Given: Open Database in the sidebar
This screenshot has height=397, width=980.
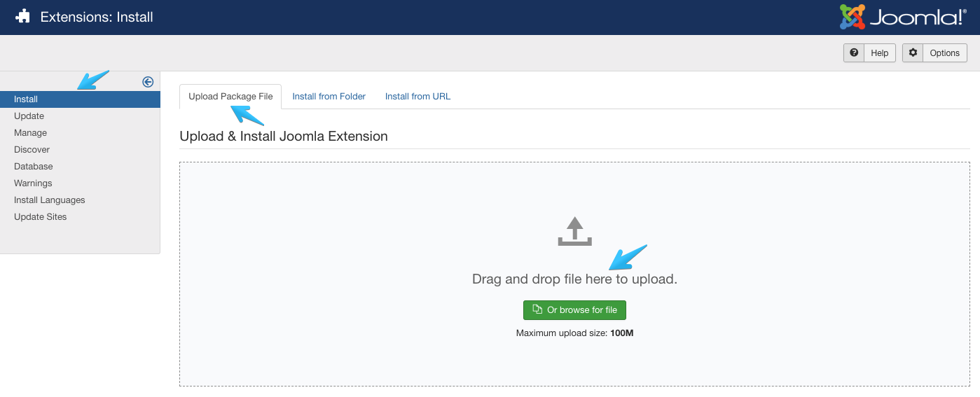Looking at the screenshot, I should (x=33, y=167).
